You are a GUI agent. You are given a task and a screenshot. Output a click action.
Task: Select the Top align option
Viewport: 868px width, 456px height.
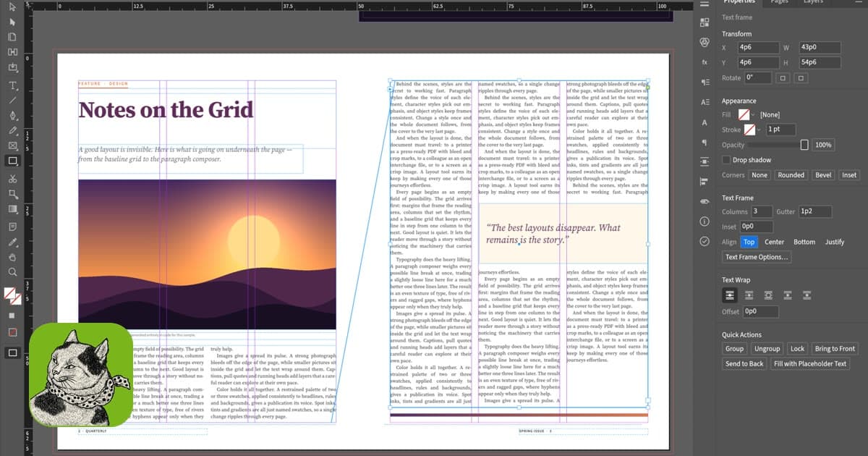tap(749, 242)
